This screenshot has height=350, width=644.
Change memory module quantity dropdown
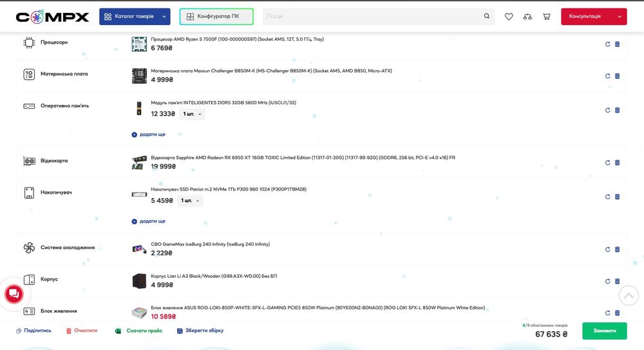(192, 114)
